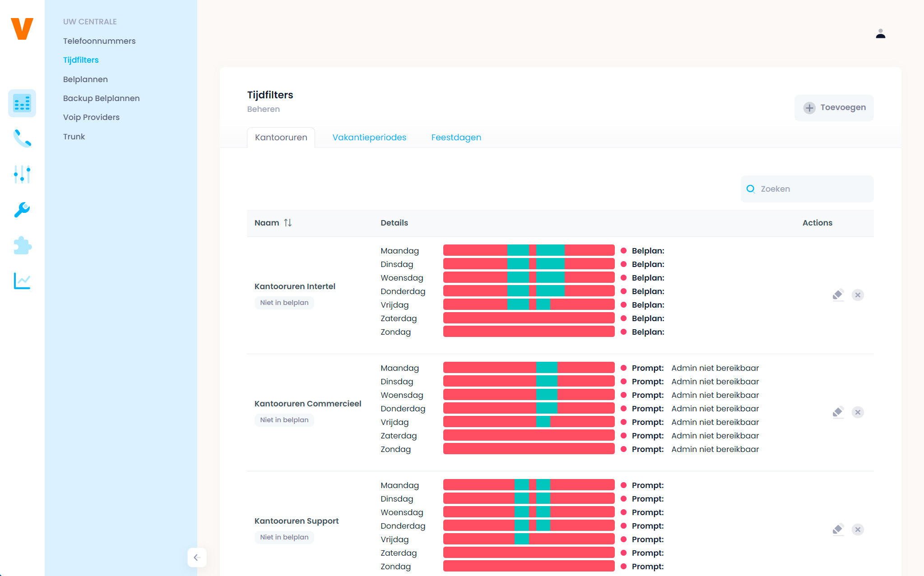Screen dimensions: 924x576
Task: Open the Voip Providers menu item
Action: (x=91, y=117)
